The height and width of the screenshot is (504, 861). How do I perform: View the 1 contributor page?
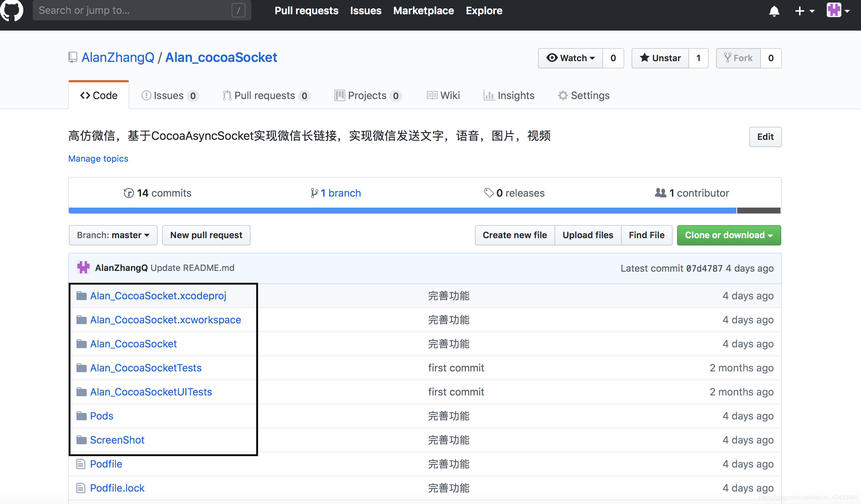692,193
